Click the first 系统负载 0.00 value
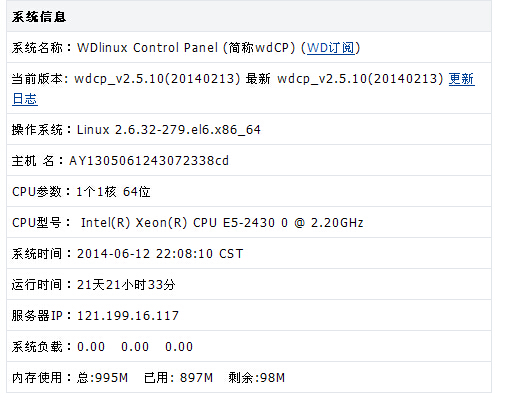This screenshot has height=400, width=512. pyautogui.click(x=91, y=347)
